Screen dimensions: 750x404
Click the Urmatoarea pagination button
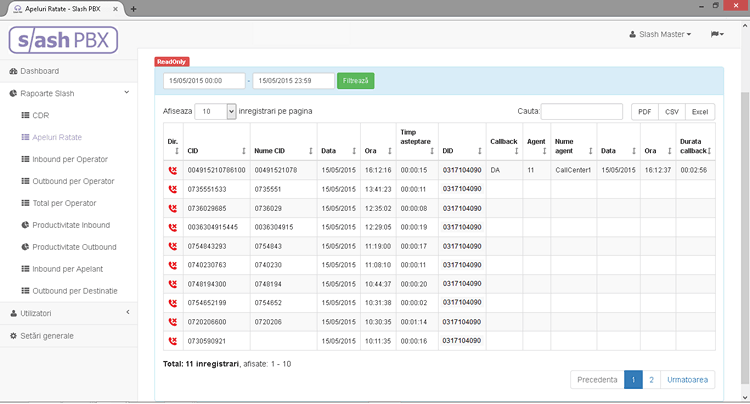(687, 380)
